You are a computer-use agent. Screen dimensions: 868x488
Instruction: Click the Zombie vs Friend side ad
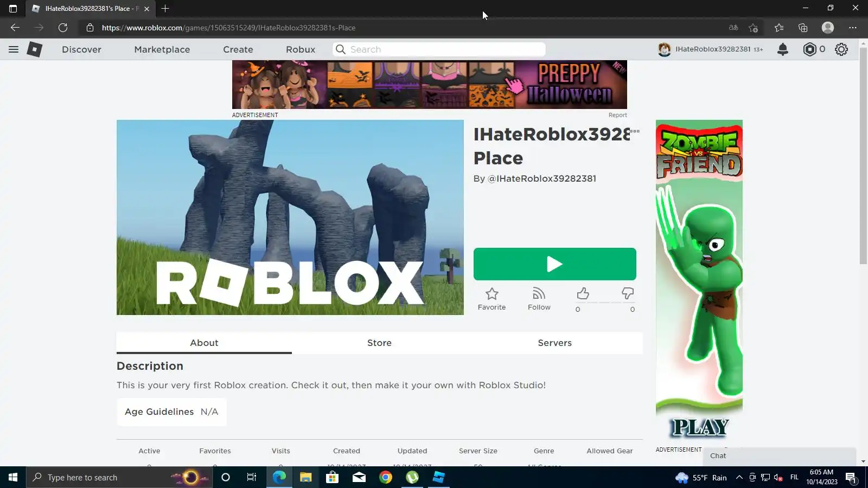pyautogui.click(x=699, y=282)
